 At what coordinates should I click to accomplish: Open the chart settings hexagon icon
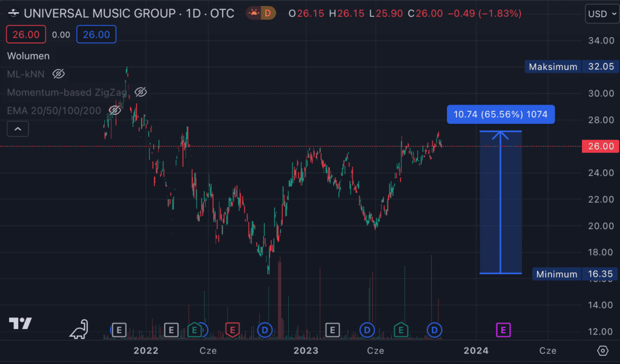(602, 351)
